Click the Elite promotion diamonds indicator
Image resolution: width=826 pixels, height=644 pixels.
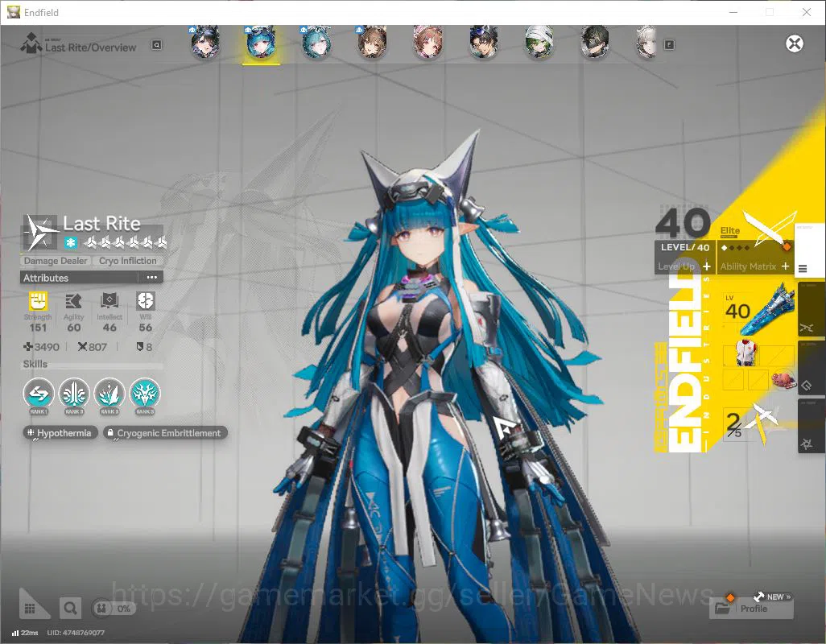(x=735, y=247)
